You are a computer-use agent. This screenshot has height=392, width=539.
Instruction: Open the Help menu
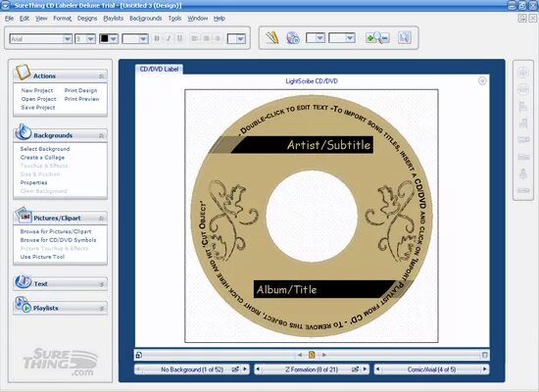pos(219,19)
